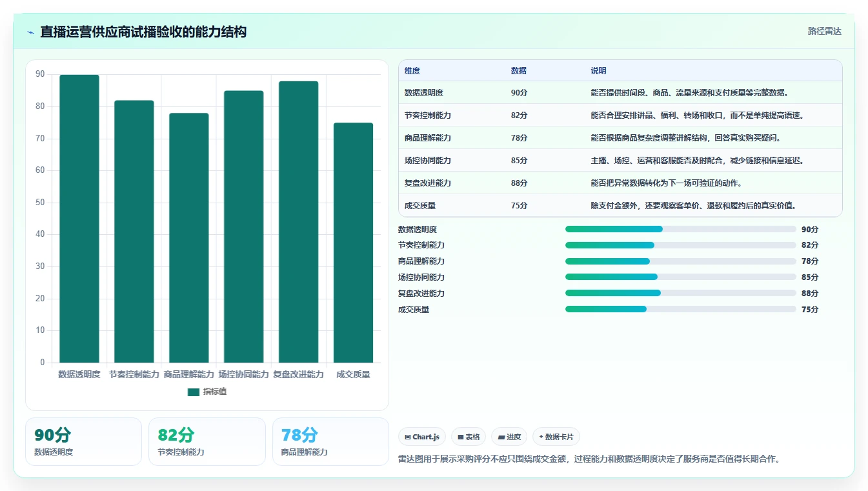Screen dimensions: 868x491
Task: Click the 成交质量 label in the progress list
Action: pyautogui.click(x=414, y=309)
